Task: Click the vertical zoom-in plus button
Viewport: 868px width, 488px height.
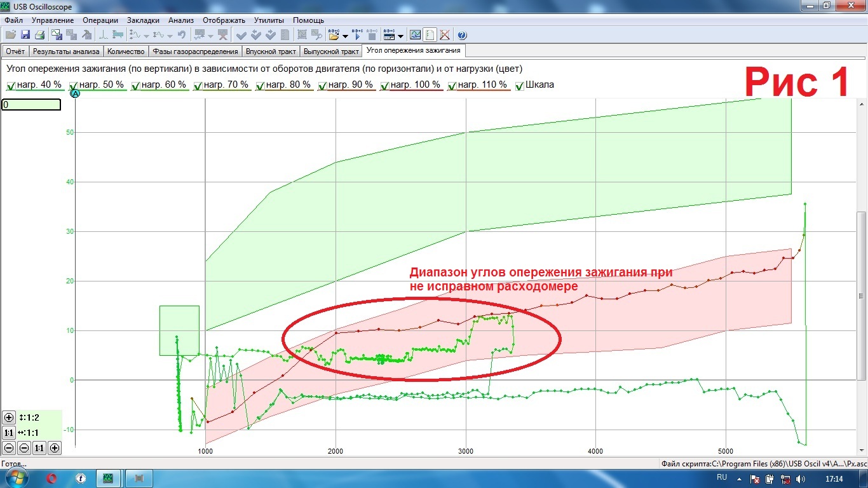Action: coord(9,417)
